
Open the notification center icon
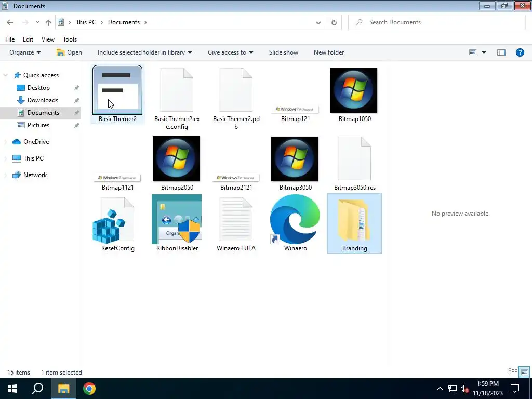515,389
